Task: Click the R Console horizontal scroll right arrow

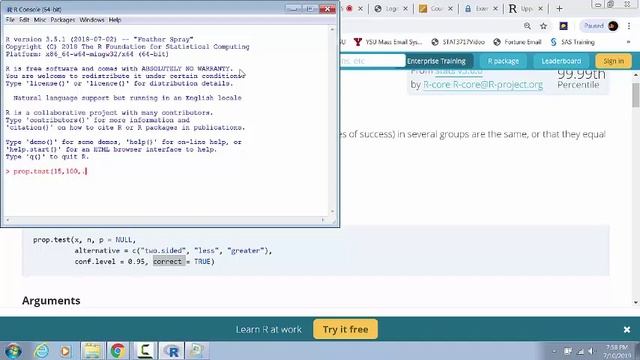Action: pyautogui.click(x=323, y=220)
